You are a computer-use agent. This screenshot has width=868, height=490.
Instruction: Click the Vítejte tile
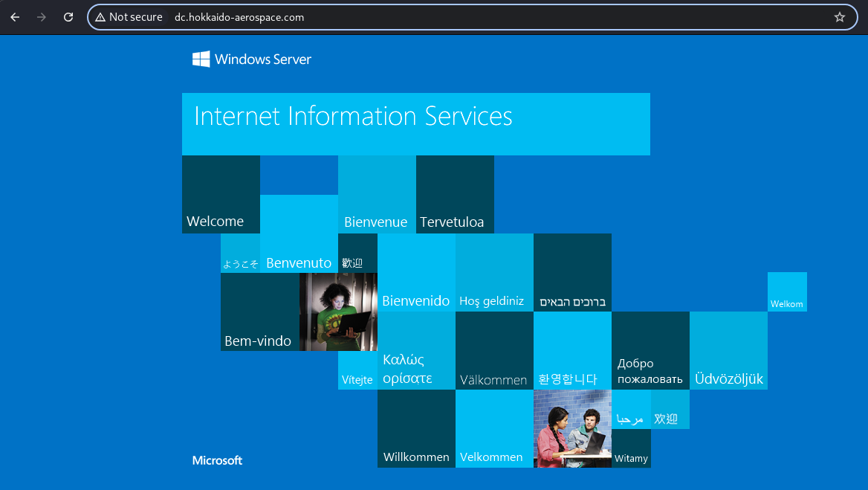click(357, 370)
